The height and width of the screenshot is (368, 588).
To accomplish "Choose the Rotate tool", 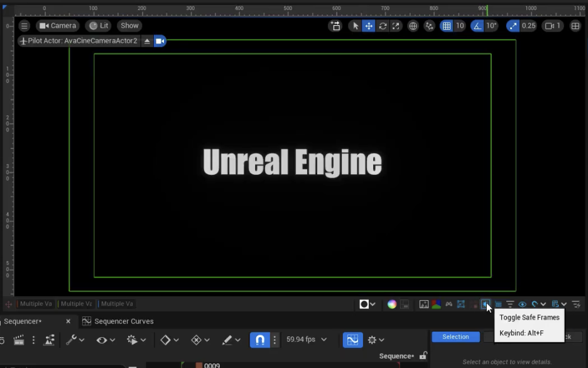I will click(x=383, y=26).
